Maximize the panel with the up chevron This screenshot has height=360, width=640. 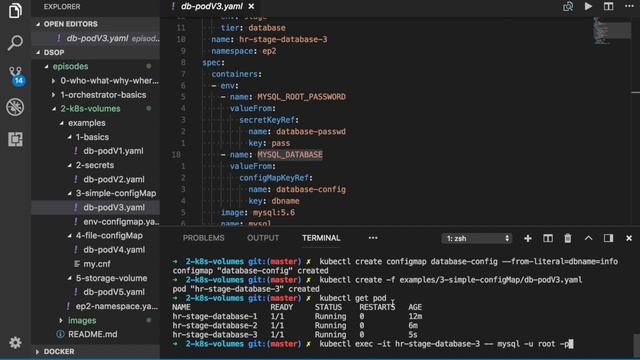click(588, 238)
